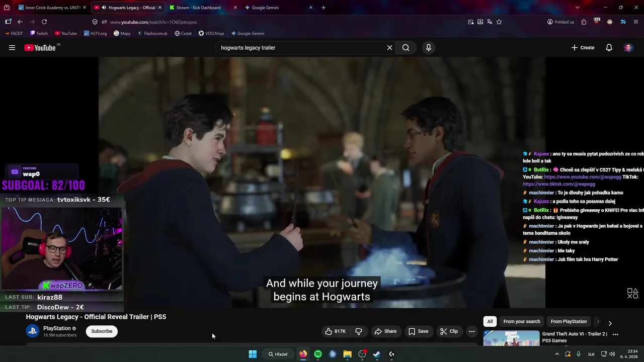Close the Hogwarts Legacy tab
The image size is (644, 362).
tap(160, 8)
